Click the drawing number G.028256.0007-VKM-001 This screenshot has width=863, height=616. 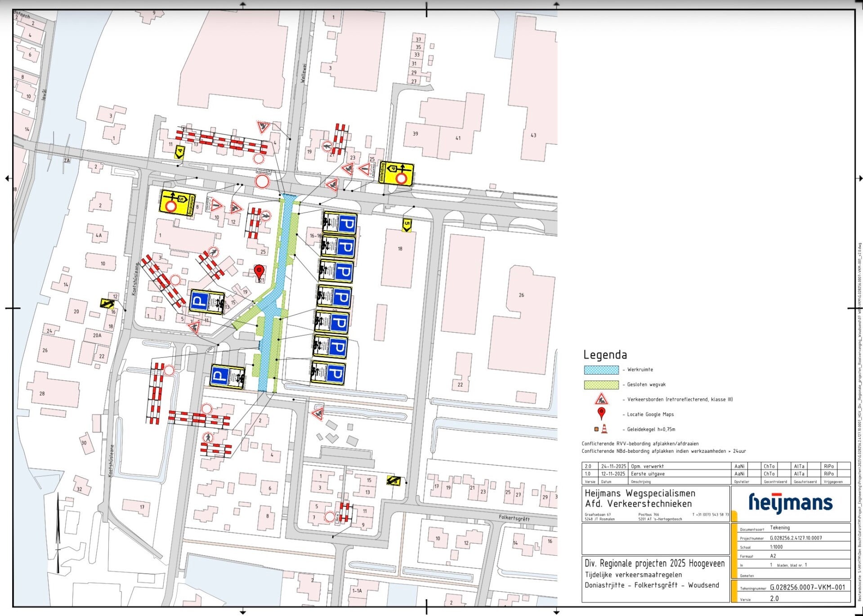click(x=807, y=587)
